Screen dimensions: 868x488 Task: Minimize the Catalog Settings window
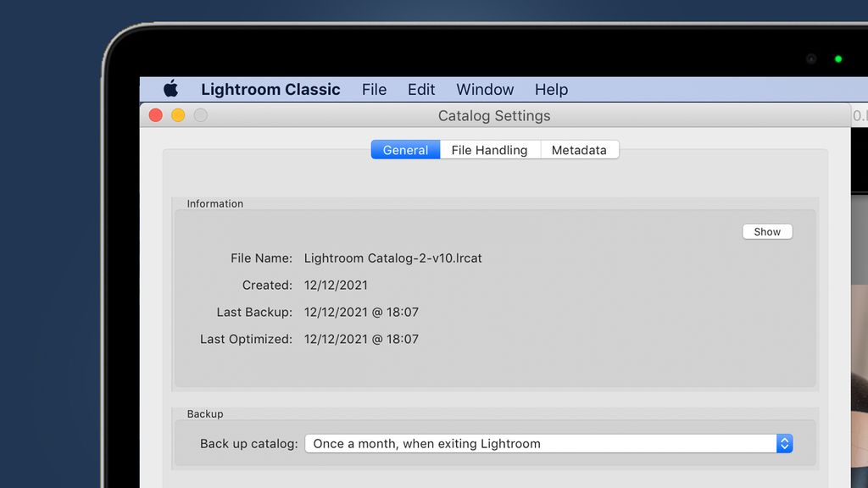click(x=178, y=114)
